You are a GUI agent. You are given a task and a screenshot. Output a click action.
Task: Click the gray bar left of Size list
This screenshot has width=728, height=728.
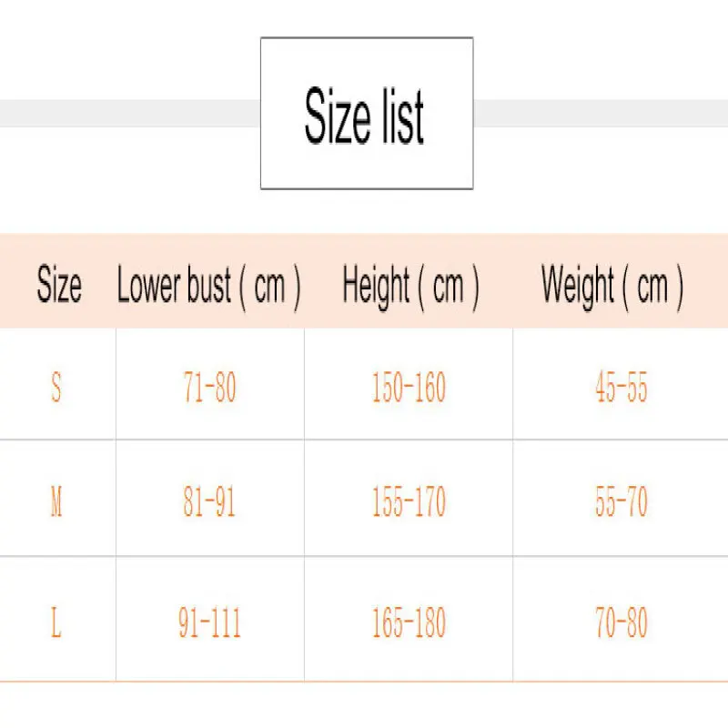click(127, 114)
